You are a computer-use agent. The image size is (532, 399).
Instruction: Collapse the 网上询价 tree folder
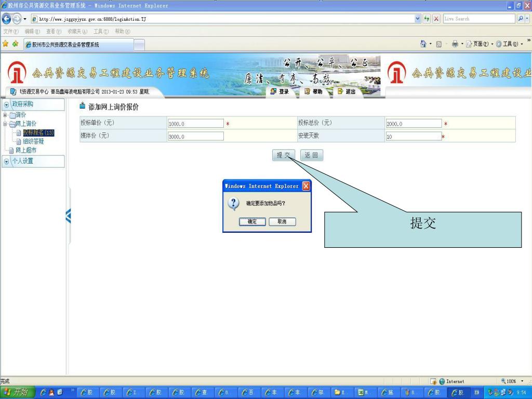[x=5, y=124]
